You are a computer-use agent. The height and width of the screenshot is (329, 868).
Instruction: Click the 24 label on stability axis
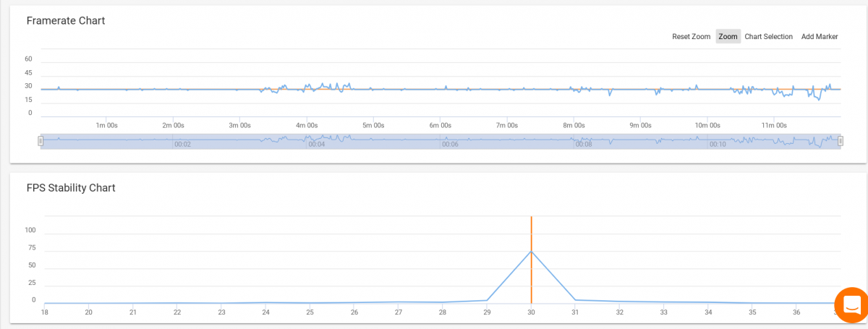[266, 312]
